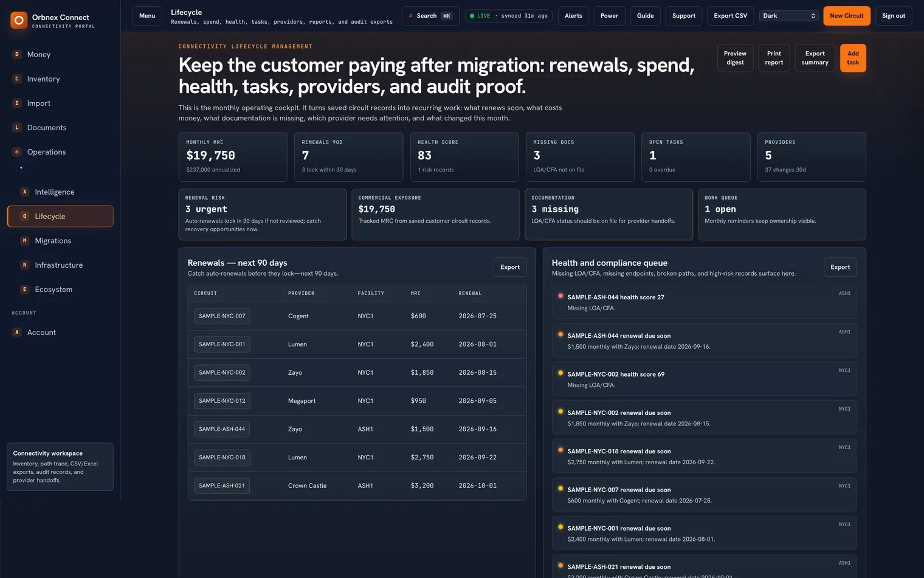Navigate to Migrations in sidebar

(60, 240)
